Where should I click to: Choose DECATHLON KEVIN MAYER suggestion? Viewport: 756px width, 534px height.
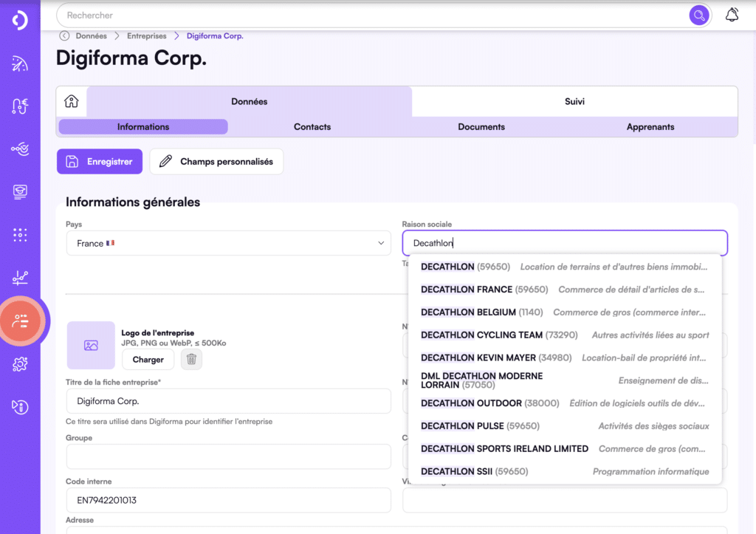[x=565, y=357]
